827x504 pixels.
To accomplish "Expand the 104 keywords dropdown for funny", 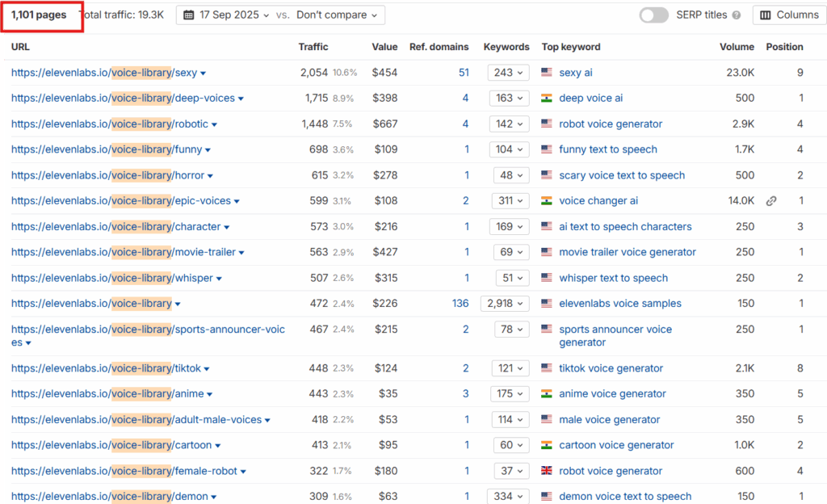I will (x=510, y=149).
